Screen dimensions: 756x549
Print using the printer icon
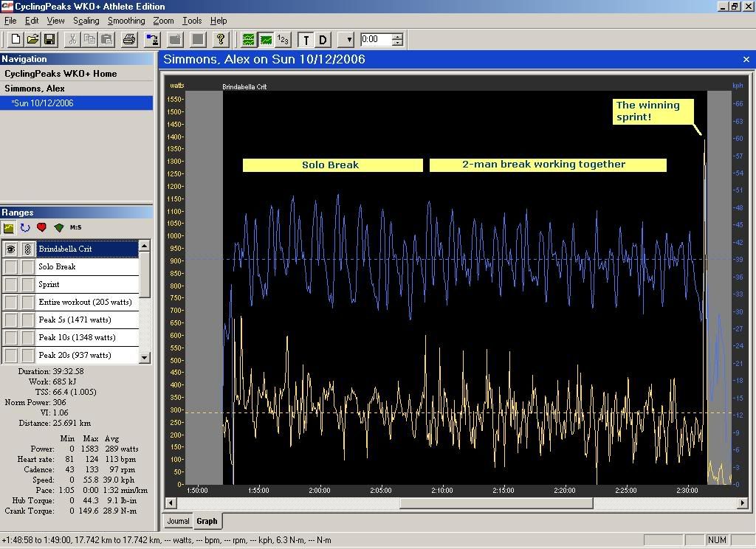128,40
